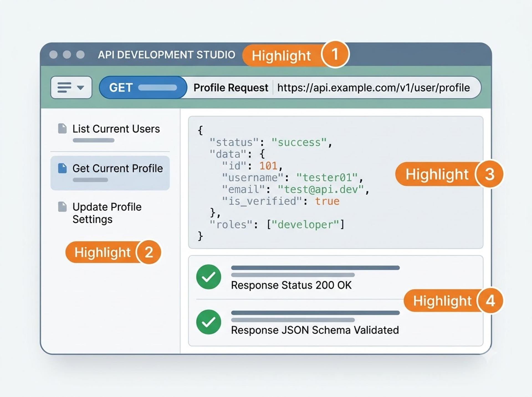Open Update Profile Settings request
Viewport: 532px width, 397px height.
pyautogui.click(x=110, y=213)
